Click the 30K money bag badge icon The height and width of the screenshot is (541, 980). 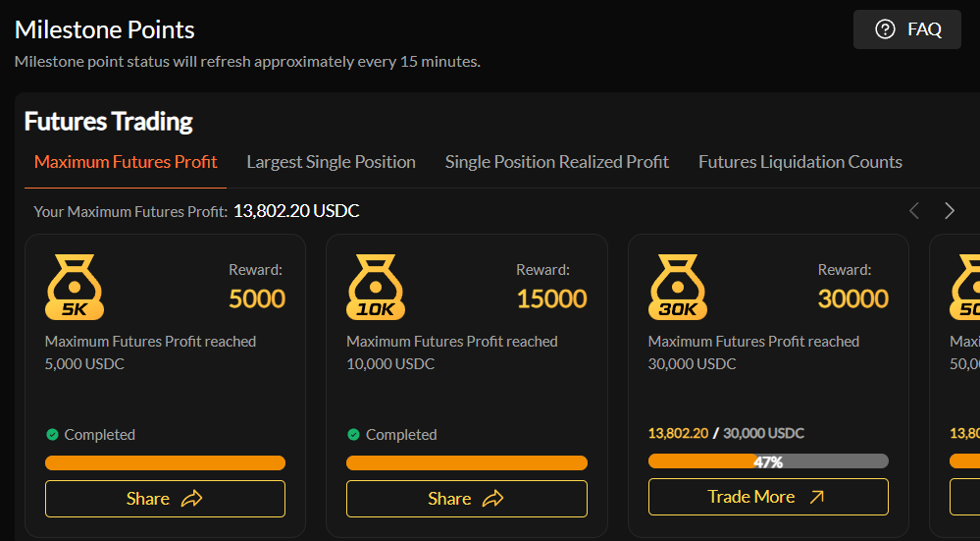pyautogui.click(x=678, y=287)
